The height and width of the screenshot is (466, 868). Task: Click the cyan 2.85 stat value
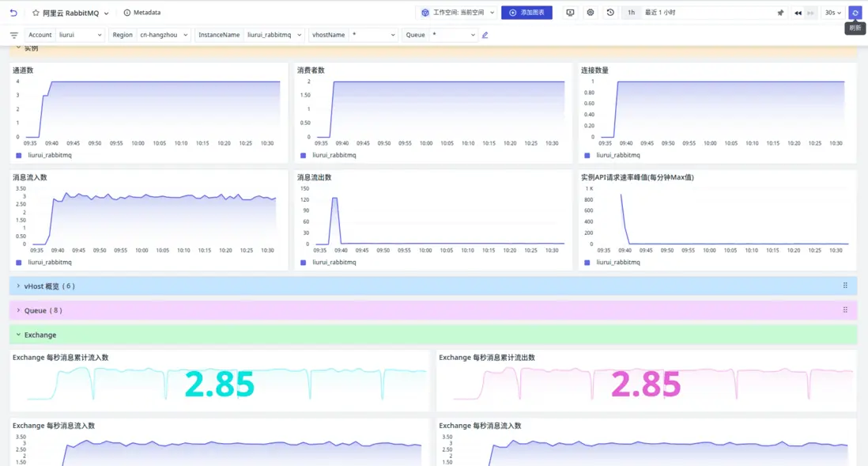(x=219, y=384)
